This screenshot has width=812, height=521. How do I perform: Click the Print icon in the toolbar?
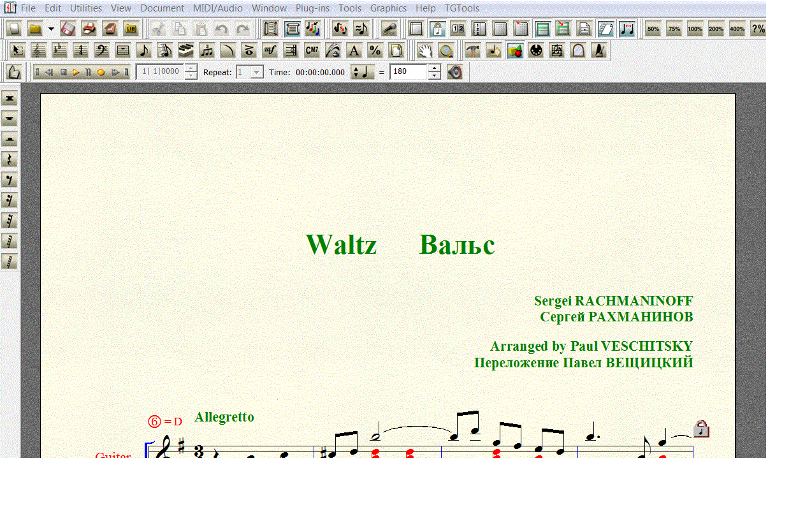pos(89,29)
